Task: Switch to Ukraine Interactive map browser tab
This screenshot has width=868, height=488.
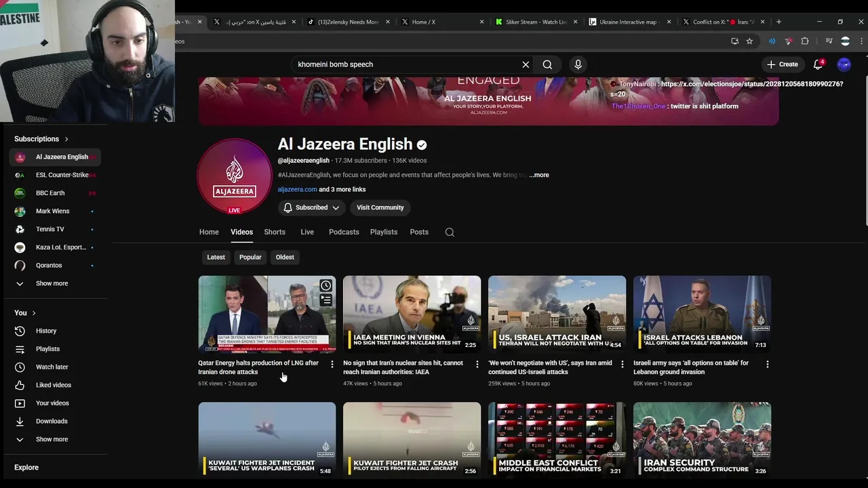Action: [x=628, y=22]
